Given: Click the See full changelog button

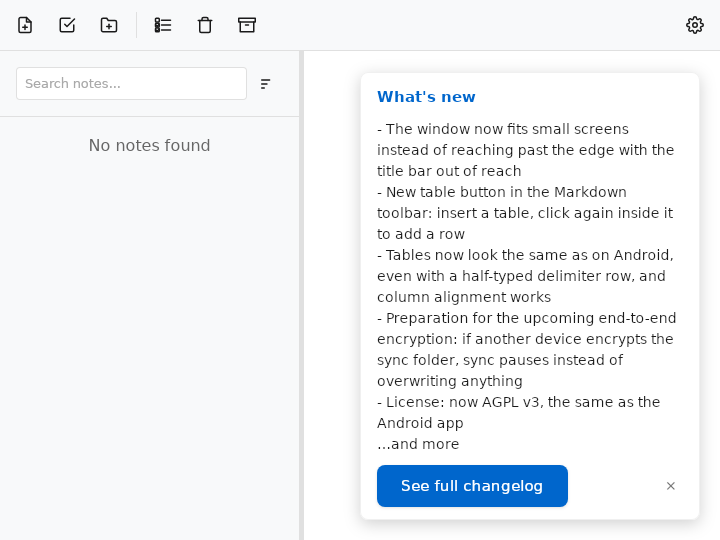Looking at the screenshot, I should point(472,486).
